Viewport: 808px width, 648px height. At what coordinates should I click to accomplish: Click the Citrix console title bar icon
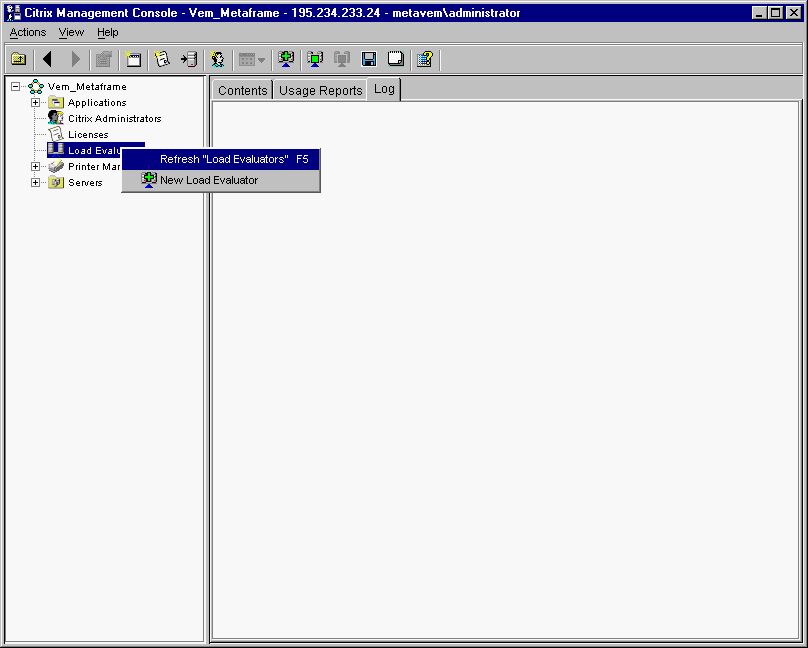(x=13, y=13)
